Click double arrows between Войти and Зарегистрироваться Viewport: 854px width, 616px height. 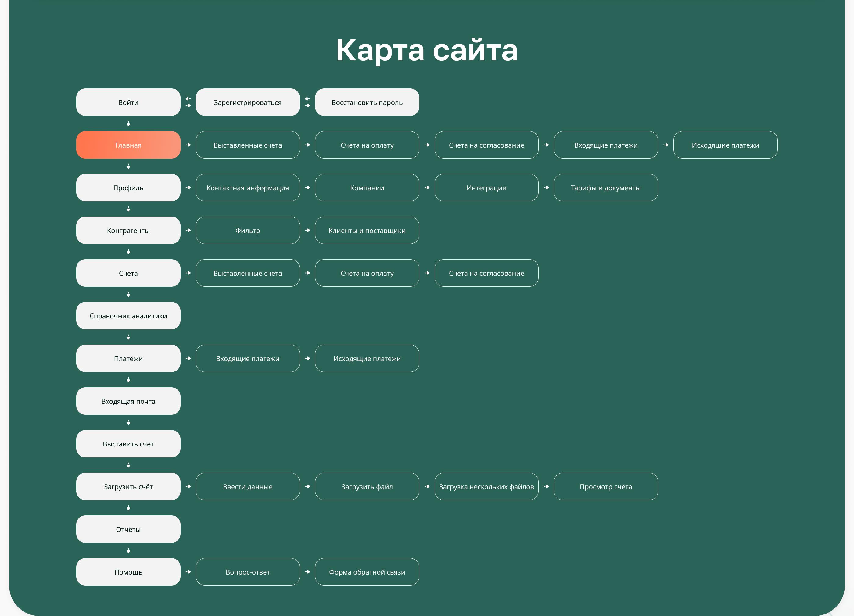[x=188, y=102]
